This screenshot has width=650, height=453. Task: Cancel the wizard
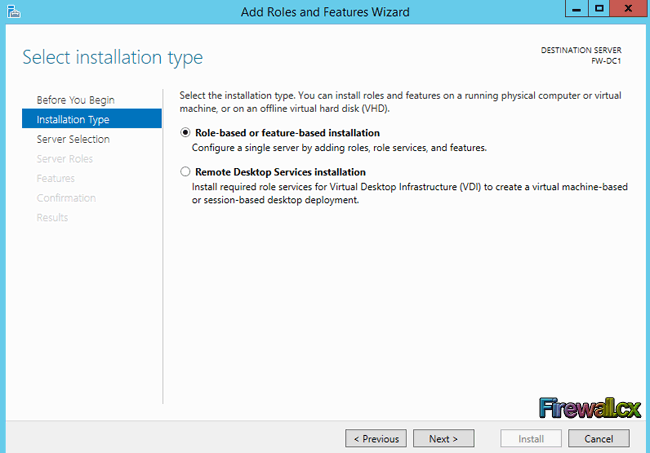tap(599, 438)
